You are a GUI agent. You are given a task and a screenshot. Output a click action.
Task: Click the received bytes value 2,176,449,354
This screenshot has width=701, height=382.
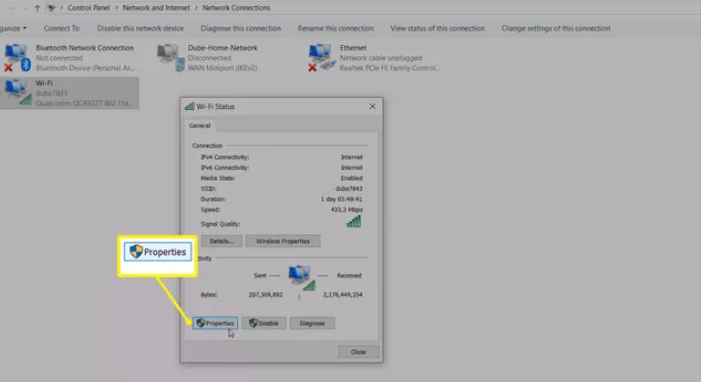point(343,295)
